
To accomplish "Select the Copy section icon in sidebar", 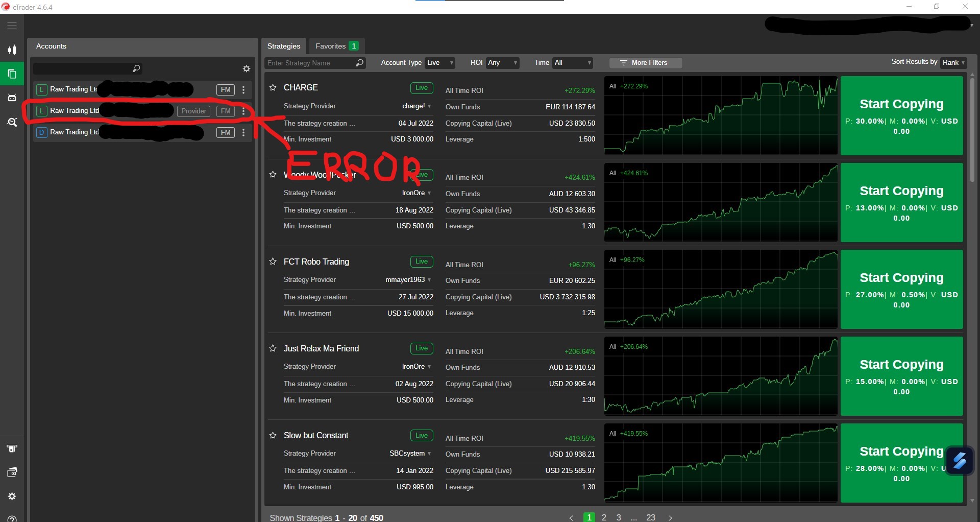I will point(12,74).
